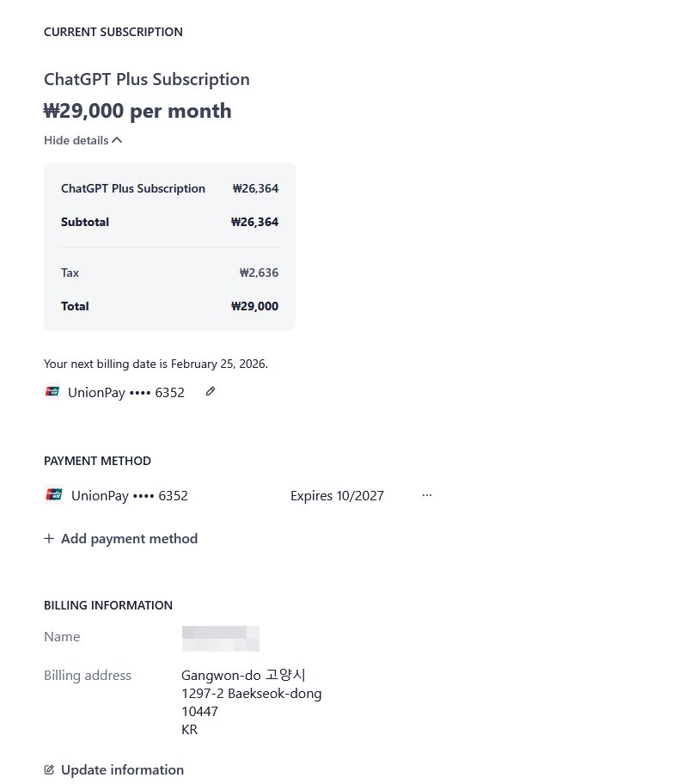696x784 pixels.
Task: Collapse details with the Hide details chevron
Action: (117, 140)
